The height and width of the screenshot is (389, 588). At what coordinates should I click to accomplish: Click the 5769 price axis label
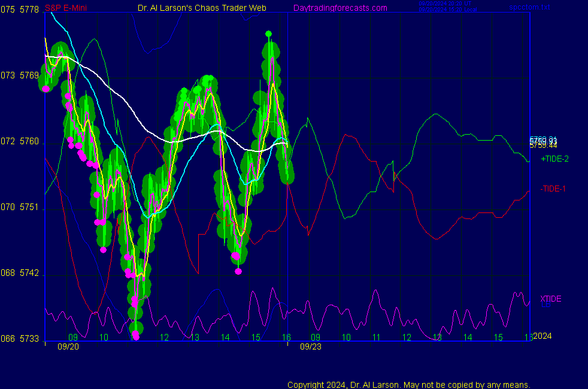[x=28, y=75]
